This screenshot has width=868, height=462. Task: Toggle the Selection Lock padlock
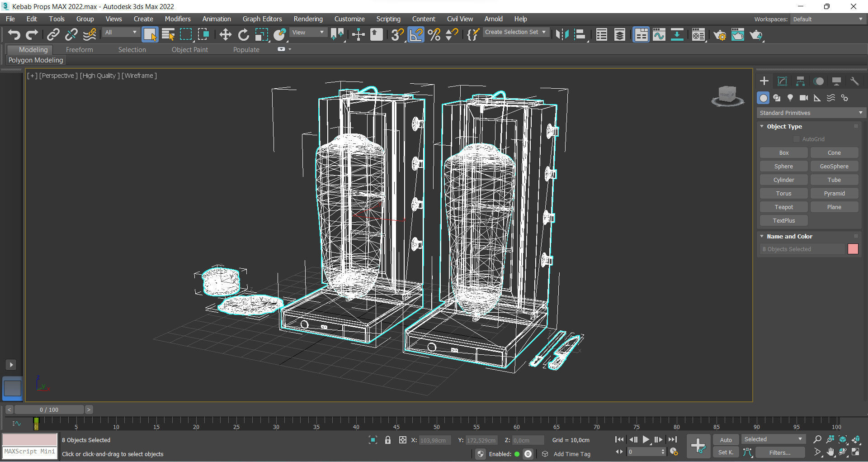click(388, 440)
